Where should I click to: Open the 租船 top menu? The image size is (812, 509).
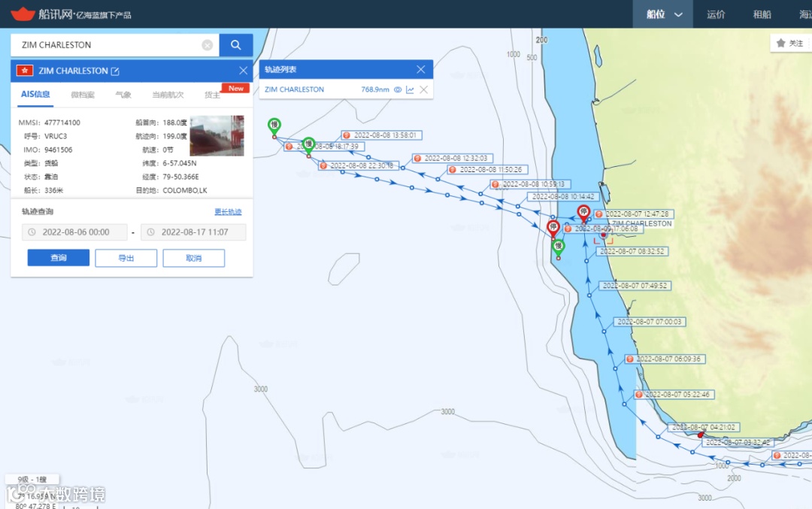pyautogui.click(x=762, y=14)
